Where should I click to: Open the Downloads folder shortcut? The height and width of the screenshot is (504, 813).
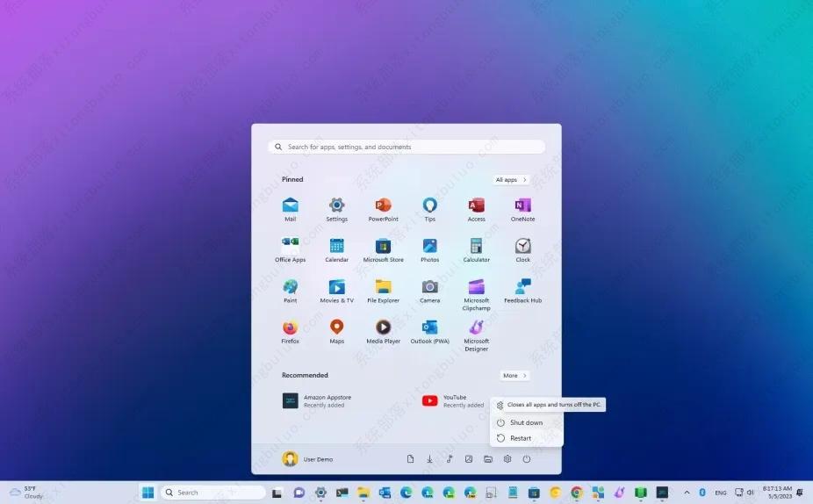point(429,459)
